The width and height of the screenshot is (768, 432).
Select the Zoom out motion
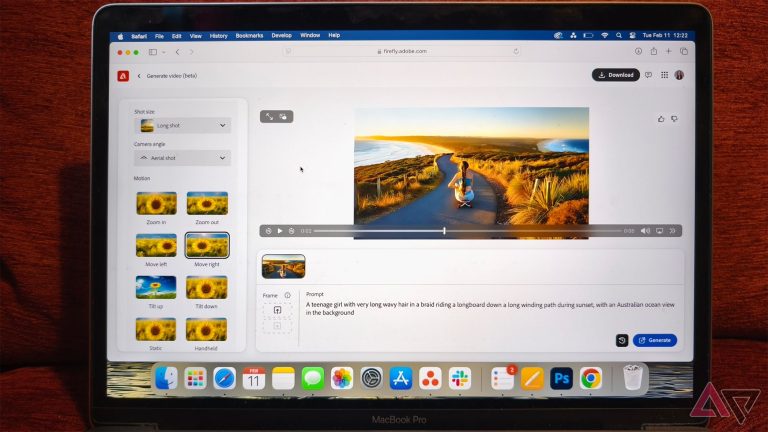[x=207, y=203]
